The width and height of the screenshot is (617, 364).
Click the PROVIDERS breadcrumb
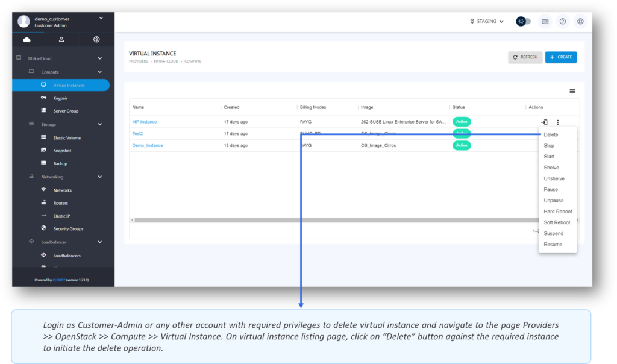click(139, 61)
